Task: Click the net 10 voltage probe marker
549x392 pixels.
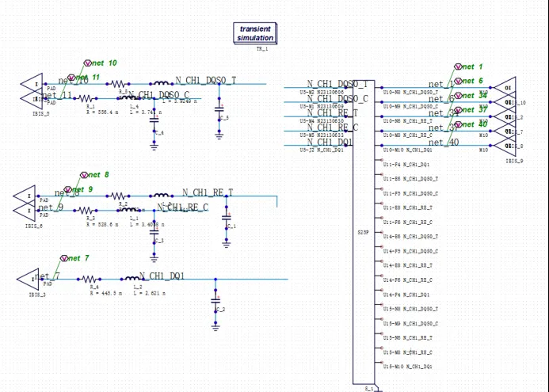Action: (87, 63)
